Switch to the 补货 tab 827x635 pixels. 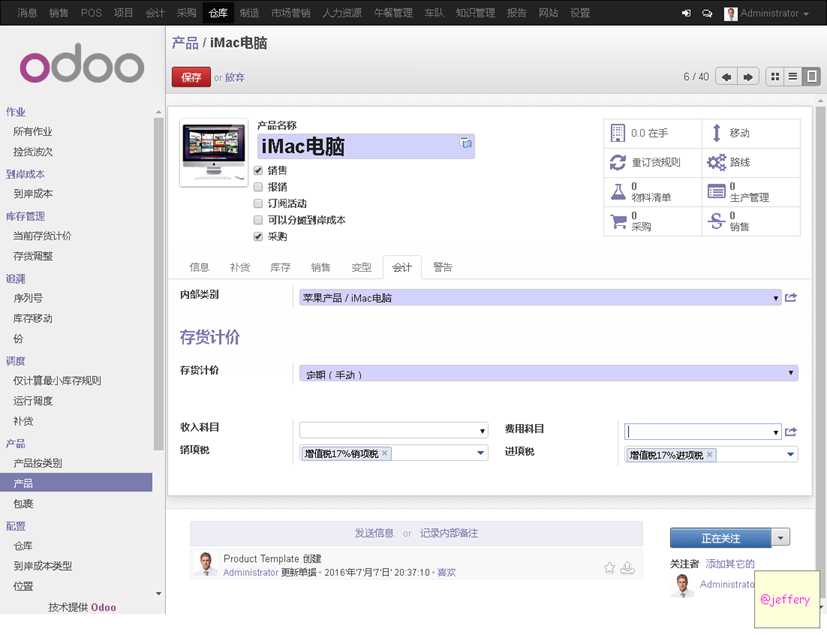click(240, 267)
